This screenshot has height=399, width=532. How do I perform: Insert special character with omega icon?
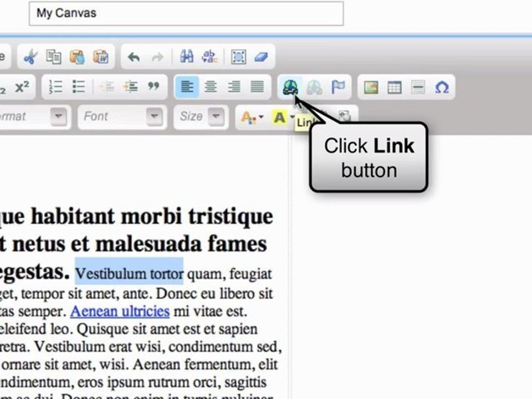(x=442, y=87)
